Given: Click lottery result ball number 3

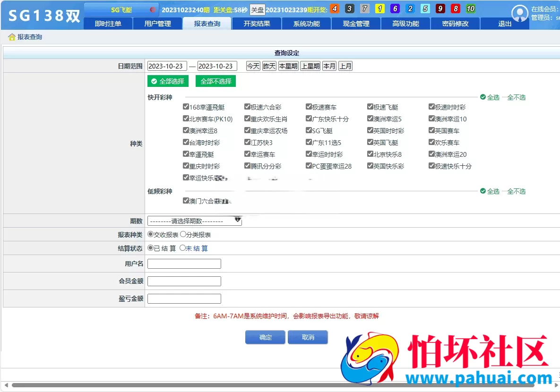Looking at the screenshot, I should pos(350,9).
